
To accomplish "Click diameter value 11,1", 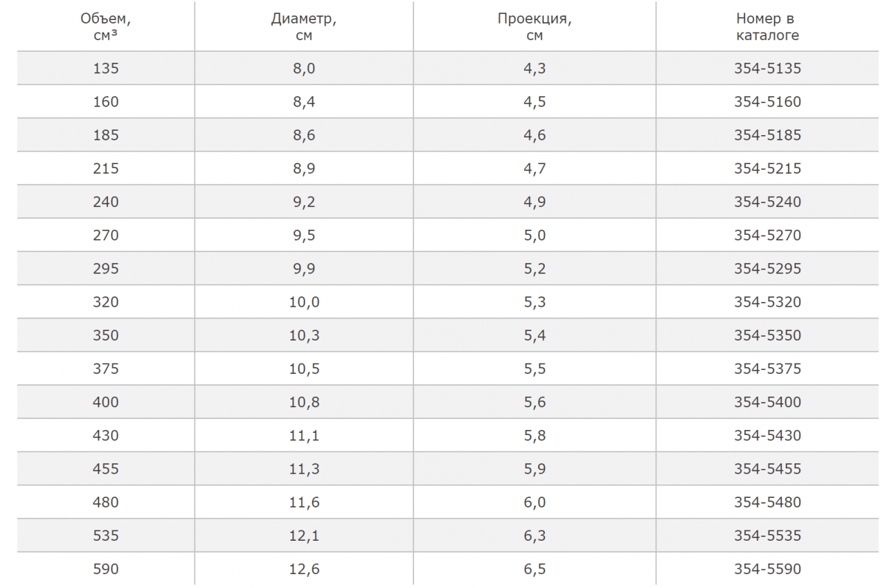I will (304, 436).
